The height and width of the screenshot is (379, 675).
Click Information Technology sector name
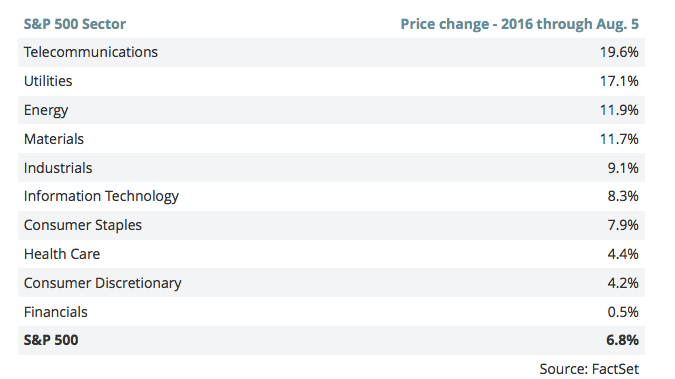[101, 196]
